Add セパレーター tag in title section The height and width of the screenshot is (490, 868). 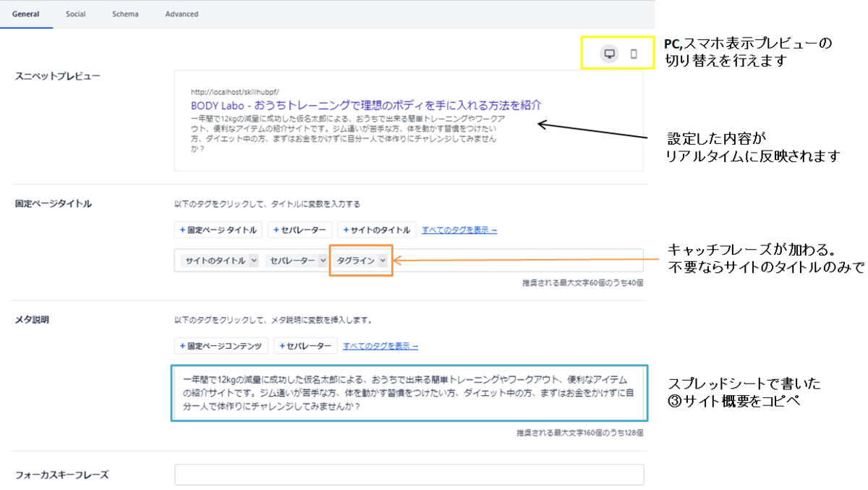(299, 230)
